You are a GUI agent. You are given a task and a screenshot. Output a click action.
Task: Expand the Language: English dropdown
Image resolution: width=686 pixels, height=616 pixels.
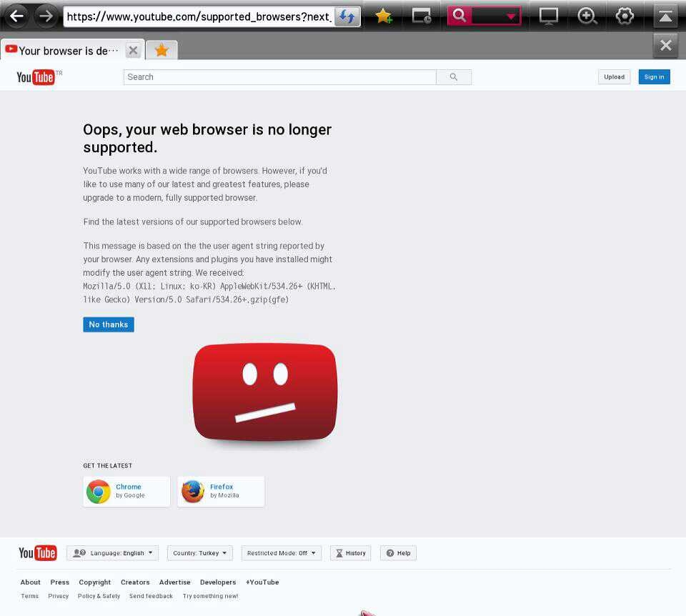tap(112, 553)
